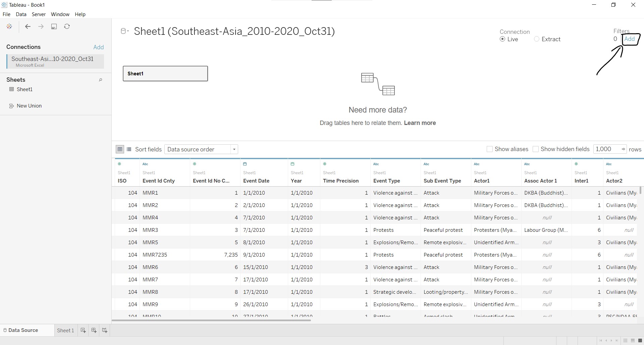Enable the Show aliases checkbox

pos(490,149)
